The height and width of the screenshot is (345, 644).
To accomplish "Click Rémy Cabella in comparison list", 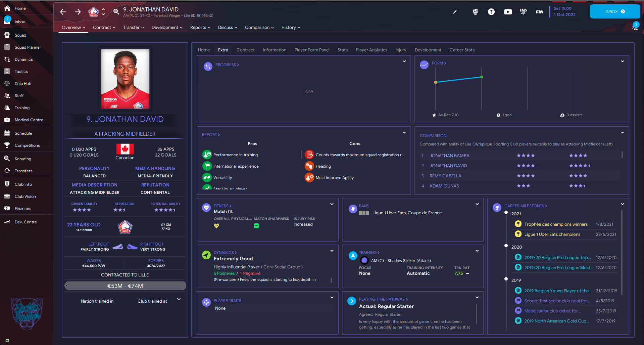I will pyautogui.click(x=445, y=176).
